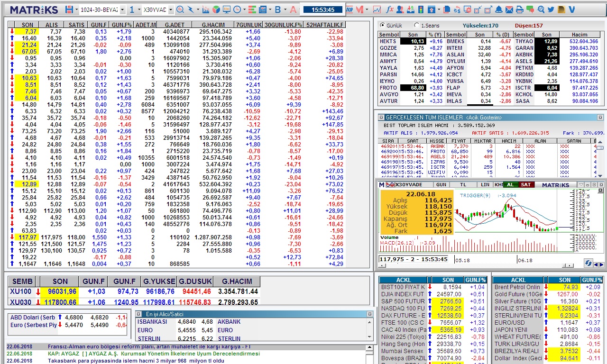Screen dimensions: 607x364
Task: Click the Twitter bird icon
Action: click(551, 9)
